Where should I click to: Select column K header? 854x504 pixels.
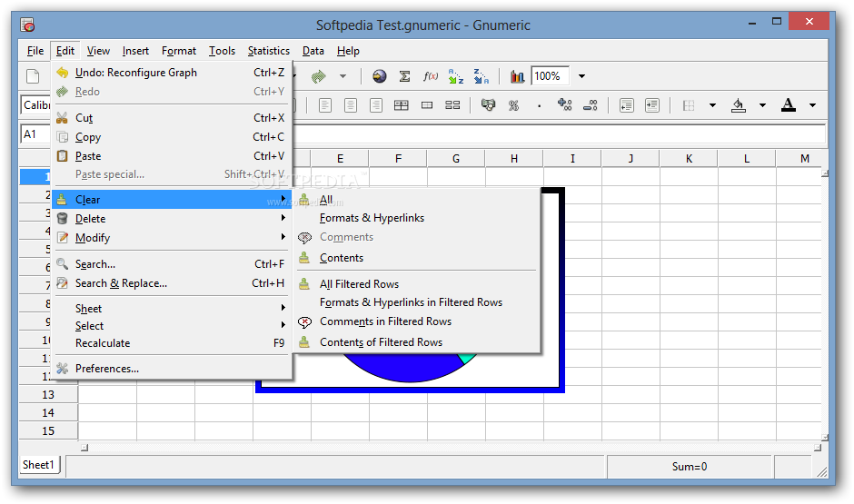pyautogui.click(x=689, y=158)
